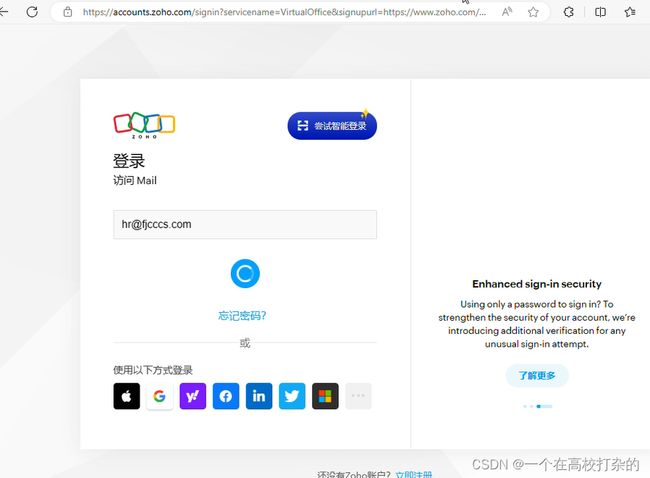Screen dimensions: 650x478
Task: Open site info lock icon in address bar
Action: pos(68,12)
